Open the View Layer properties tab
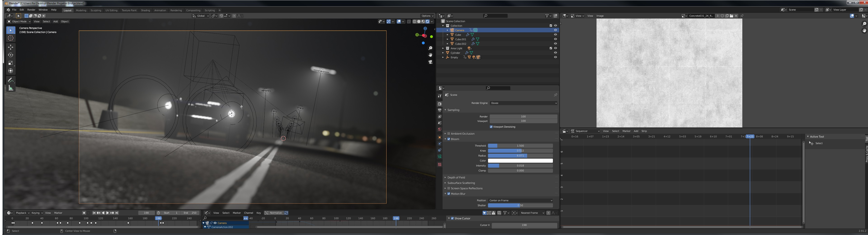This screenshot has height=235, width=868. (439, 117)
